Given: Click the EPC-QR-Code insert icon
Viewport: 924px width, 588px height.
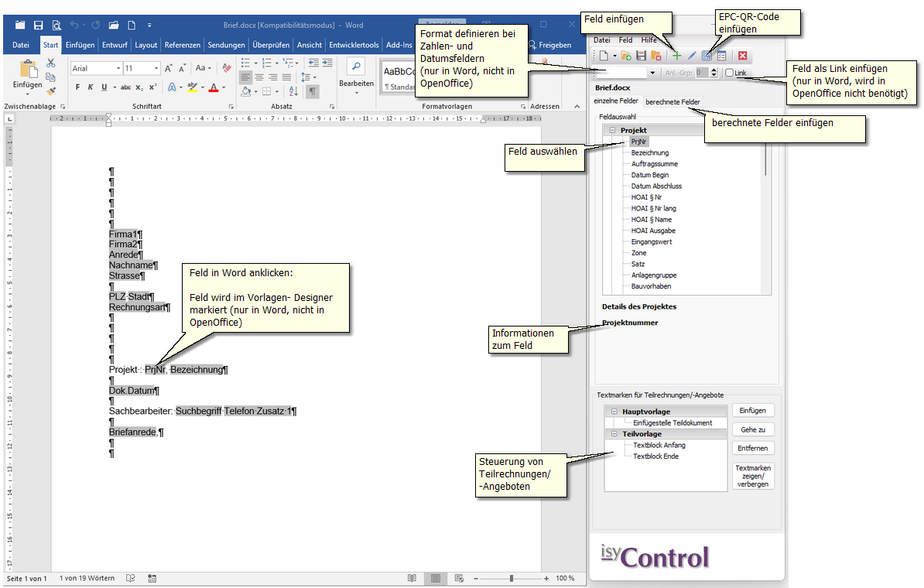Looking at the screenshot, I should 707,56.
